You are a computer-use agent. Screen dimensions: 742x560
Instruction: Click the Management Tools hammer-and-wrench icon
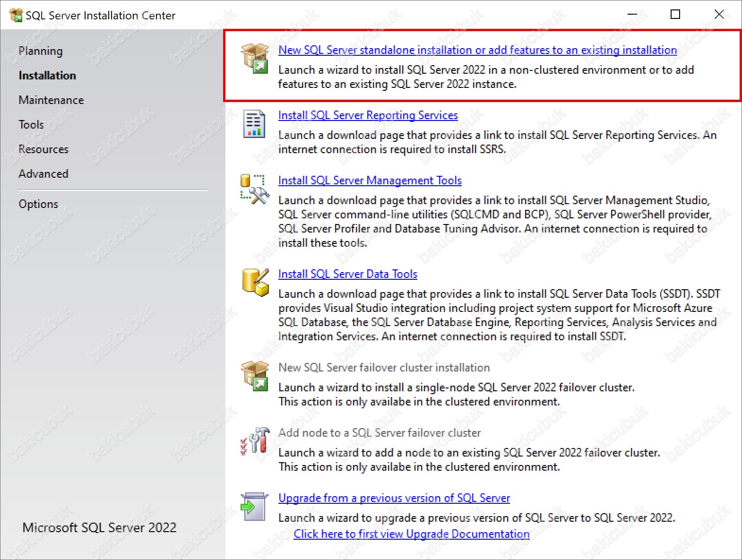click(x=255, y=189)
